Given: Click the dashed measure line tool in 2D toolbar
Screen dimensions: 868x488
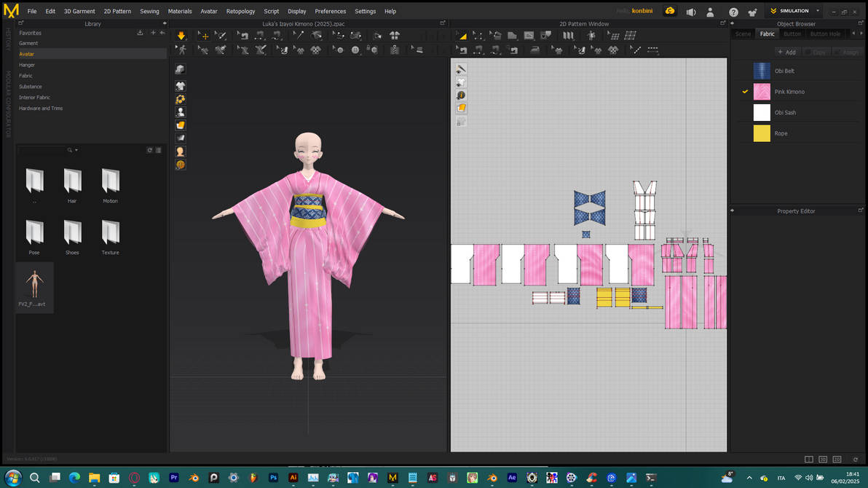Looking at the screenshot, I should point(652,50).
